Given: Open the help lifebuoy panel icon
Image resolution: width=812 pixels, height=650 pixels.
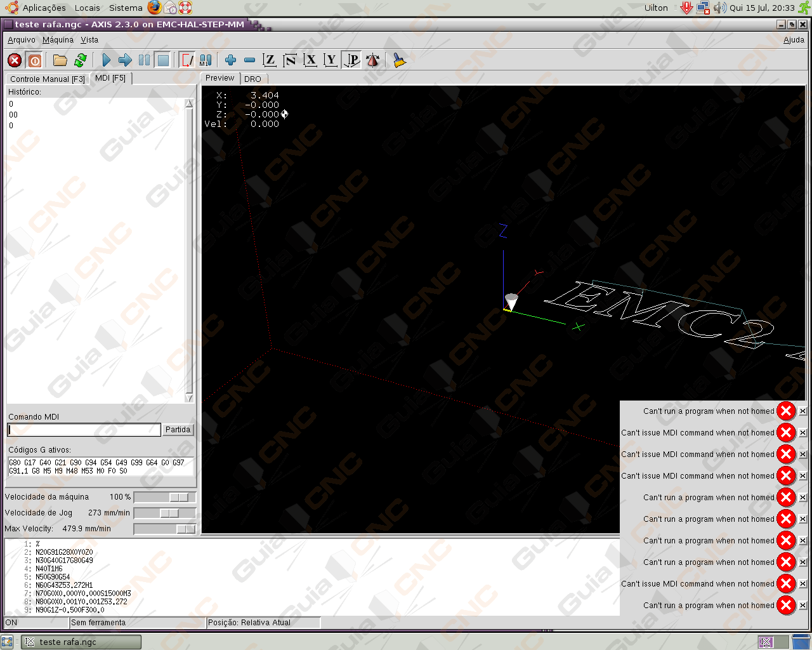Looking at the screenshot, I should (185, 8).
